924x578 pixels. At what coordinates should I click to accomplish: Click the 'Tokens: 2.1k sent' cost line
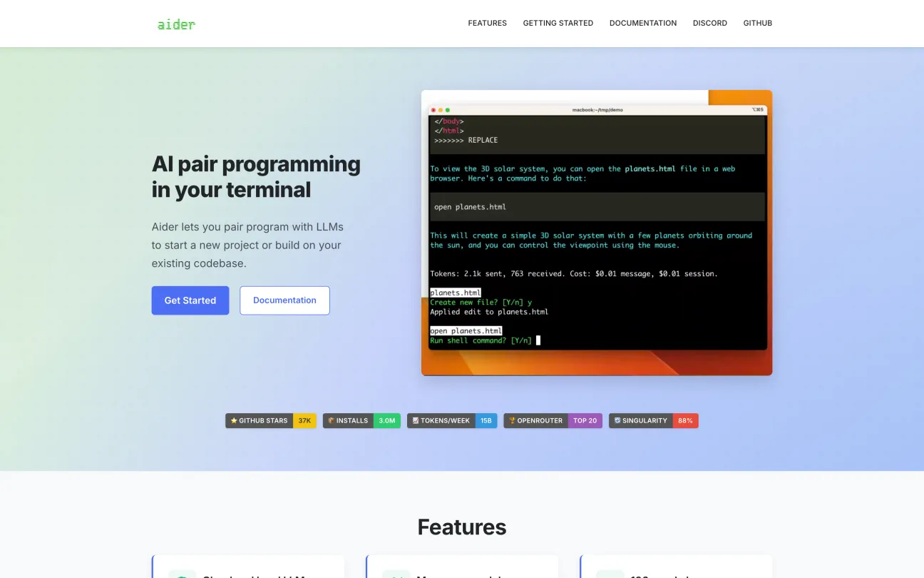[x=574, y=273]
